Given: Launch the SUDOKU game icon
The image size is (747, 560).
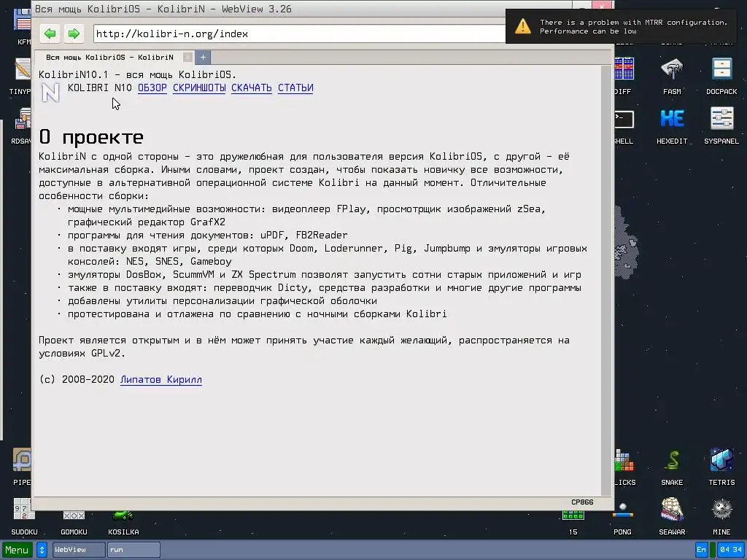Looking at the screenshot, I should click(x=24, y=517).
